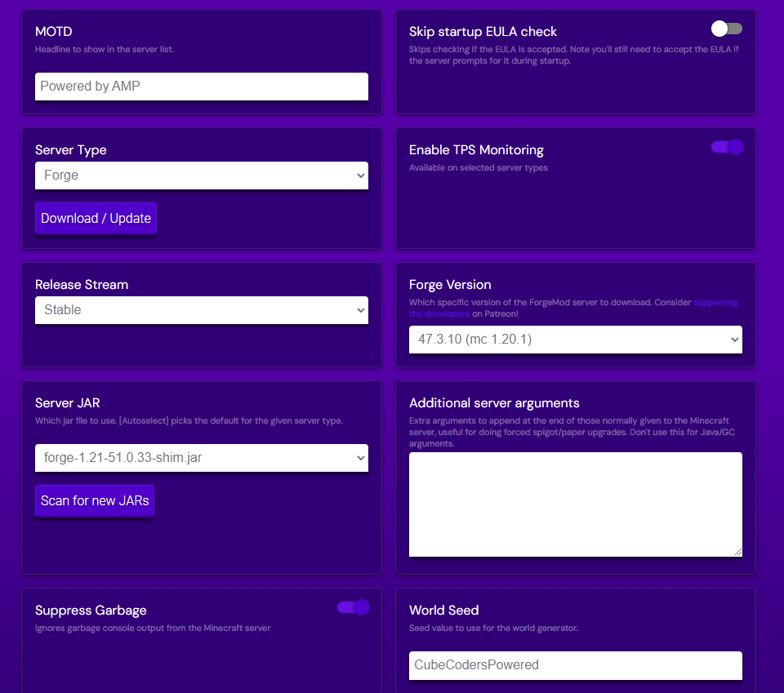
Task: Click the MOTD text input field
Action: (202, 87)
